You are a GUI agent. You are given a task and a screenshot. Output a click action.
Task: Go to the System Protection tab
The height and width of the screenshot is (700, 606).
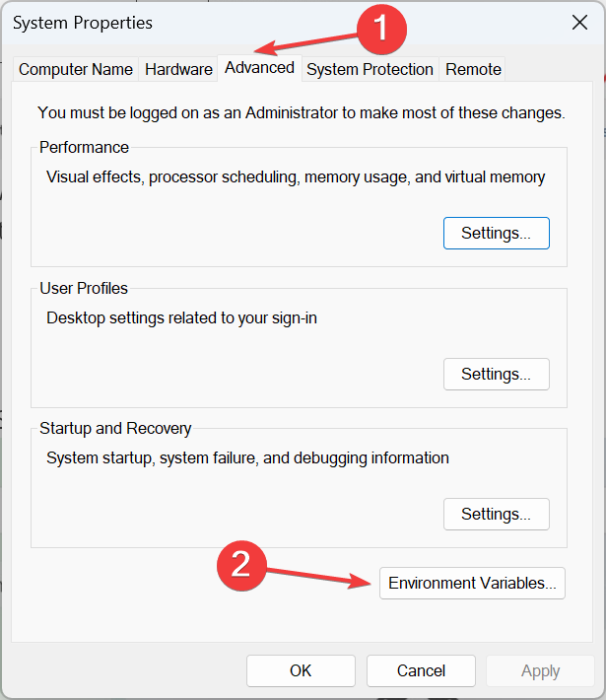[x=370, y=69]
